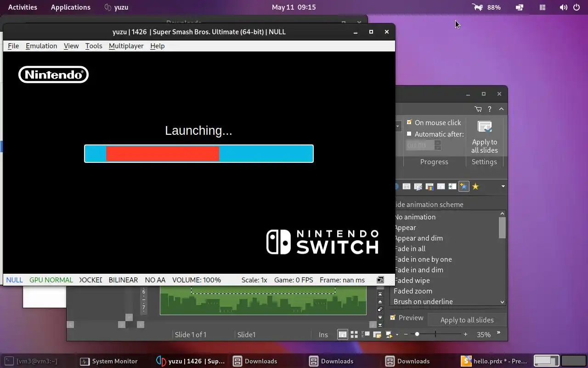This screenshot has width=588, height=368.
Task: Click the question mark help icon
Action: 490,109
